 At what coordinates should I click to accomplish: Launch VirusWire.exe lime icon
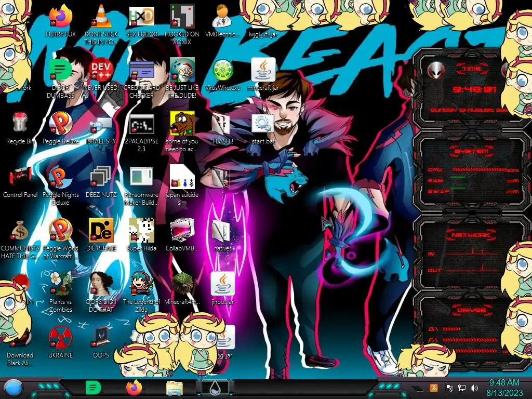(222, 70)
